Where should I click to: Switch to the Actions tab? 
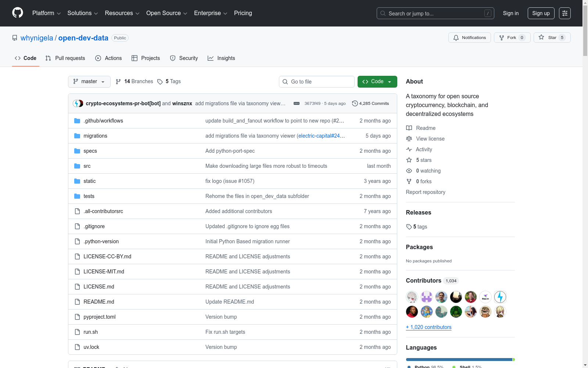point(108,58)
